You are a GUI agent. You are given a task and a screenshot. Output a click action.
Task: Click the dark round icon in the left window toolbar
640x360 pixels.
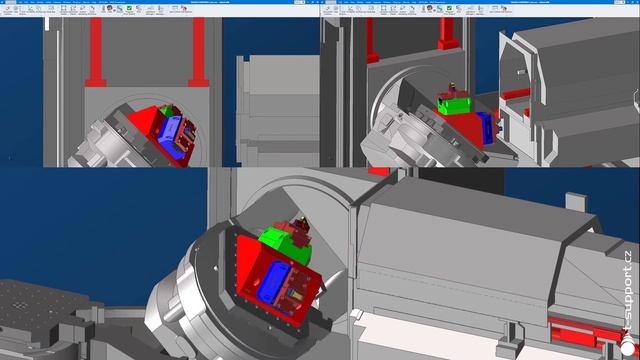pos(109,8)
